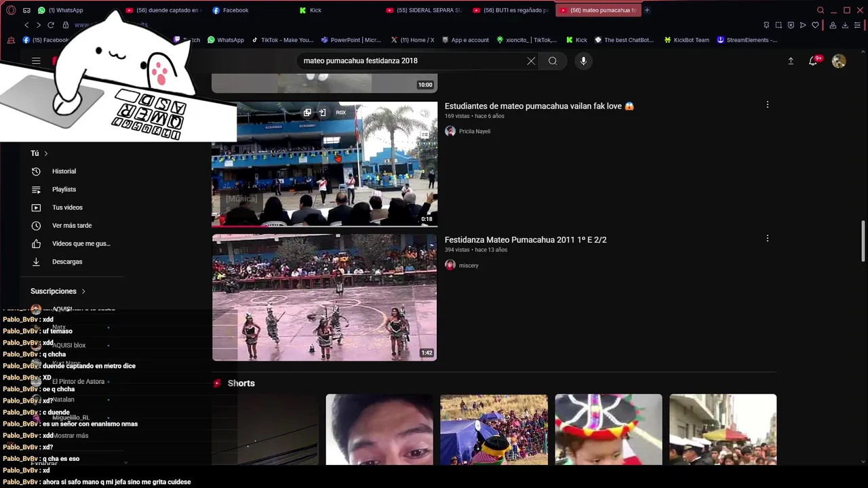Viewport: 868px width, 488px height.
Task: Open the account avatar menu
Action: tap(839, 61)
